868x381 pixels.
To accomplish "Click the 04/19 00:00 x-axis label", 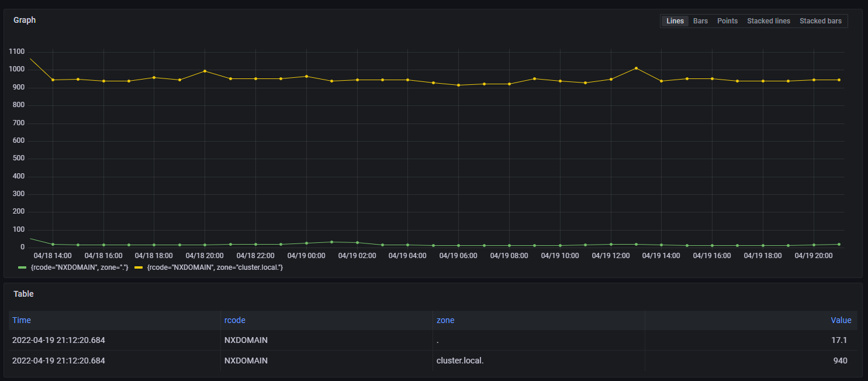I will (x=306, y=256).
